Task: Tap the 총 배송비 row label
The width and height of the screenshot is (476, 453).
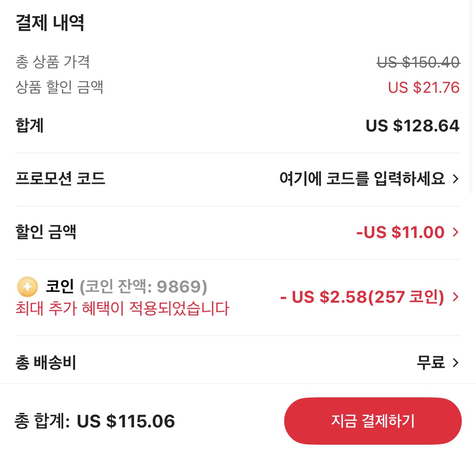Action: click(x=46, y=362)
